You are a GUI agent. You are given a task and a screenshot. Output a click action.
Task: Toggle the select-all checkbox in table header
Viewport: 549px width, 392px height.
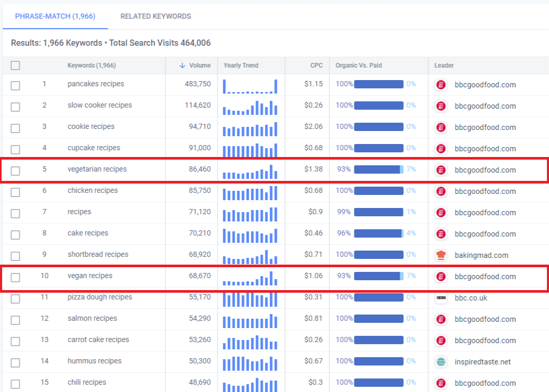[x=16, y=66]
